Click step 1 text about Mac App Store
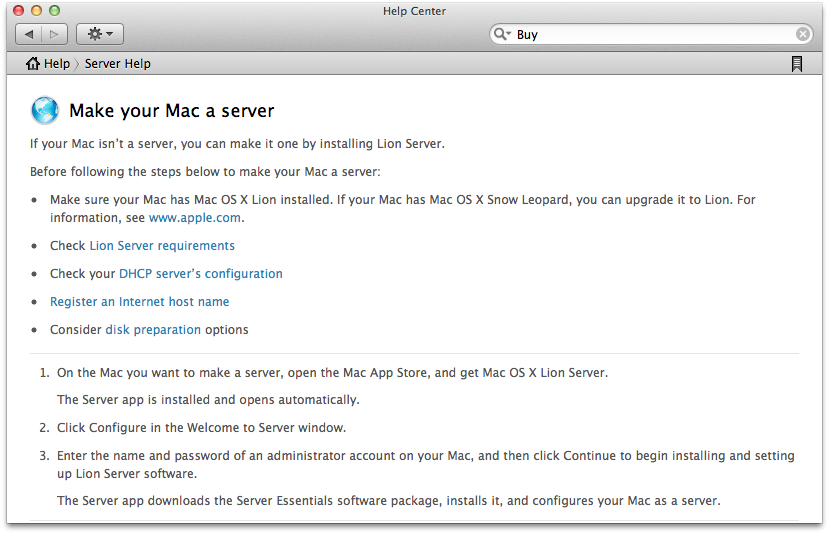 click(x=333, y=373)
